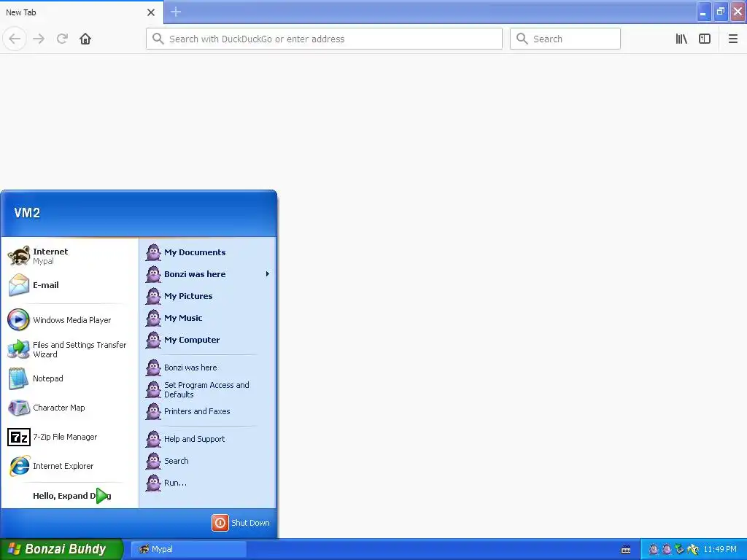Click the Bonzi icon beside Run...
This screenshot has height=560, width=747.
pyautogui.click(x=153, y=483)
